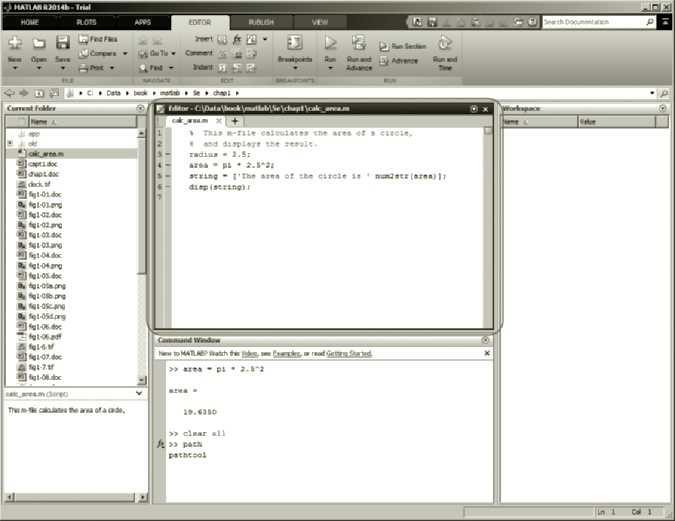This screenshot has width=675, height=521.
Task: Expand the old folder tree node
Action: pyautogui.click(x=10, y=143)
